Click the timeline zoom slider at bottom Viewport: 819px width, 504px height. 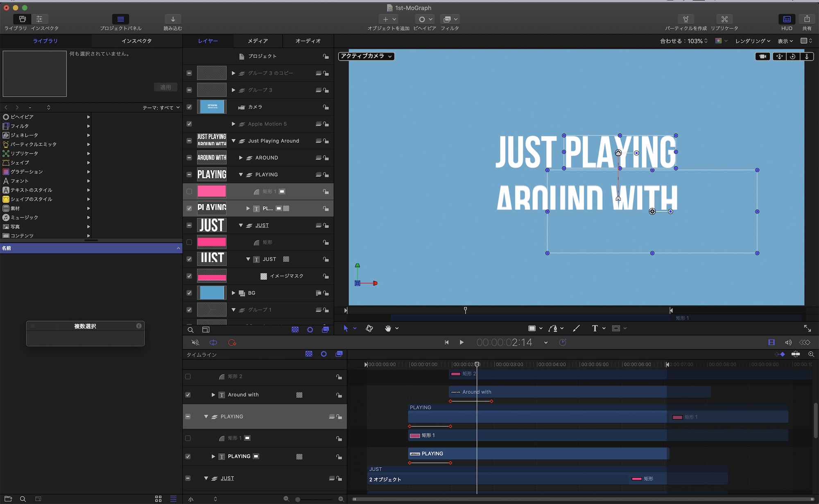pyautogui.click(x=314, y=499)
